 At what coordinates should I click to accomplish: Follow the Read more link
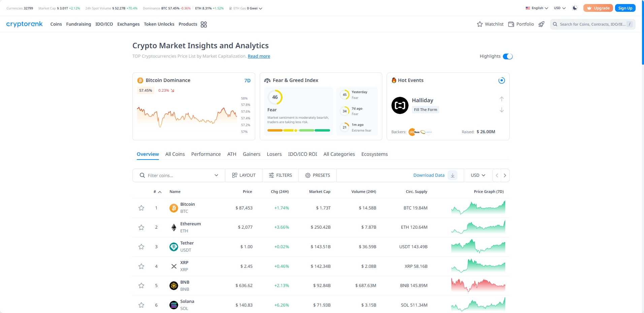(259, 56)
